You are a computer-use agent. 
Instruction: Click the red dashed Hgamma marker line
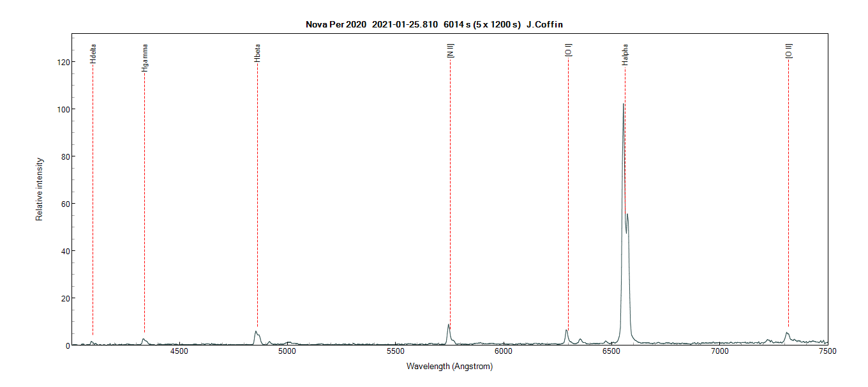click(144, 192)
